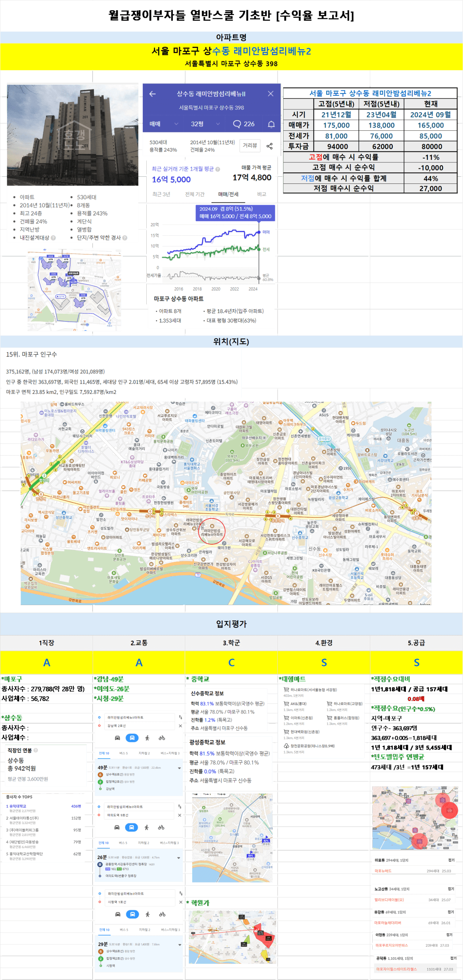Select car mode for the 시청역 route
Viewport: 463px width, 980px height.
pos(118,914)
